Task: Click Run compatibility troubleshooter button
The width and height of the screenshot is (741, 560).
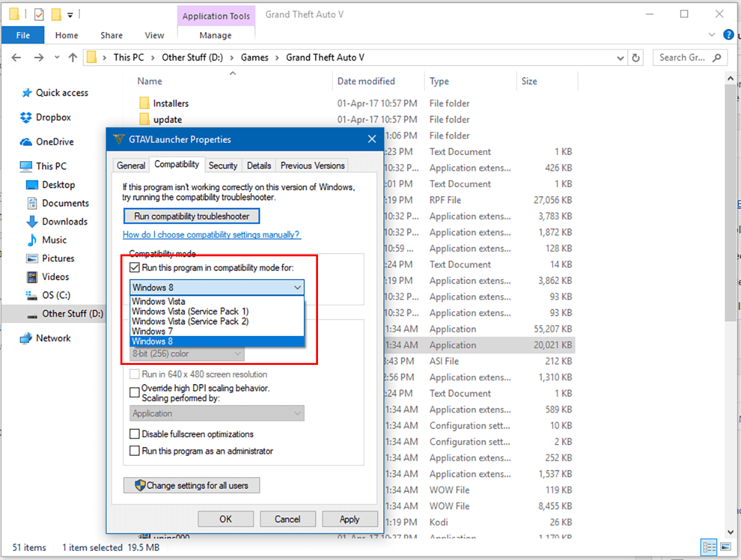Action: point(191,216)
